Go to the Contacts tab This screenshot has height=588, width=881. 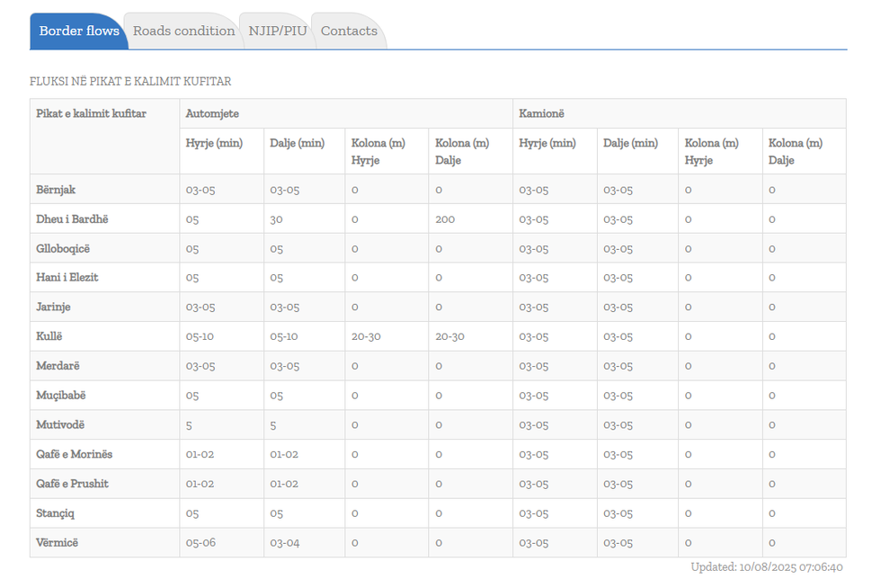click(x=349, y=31)
